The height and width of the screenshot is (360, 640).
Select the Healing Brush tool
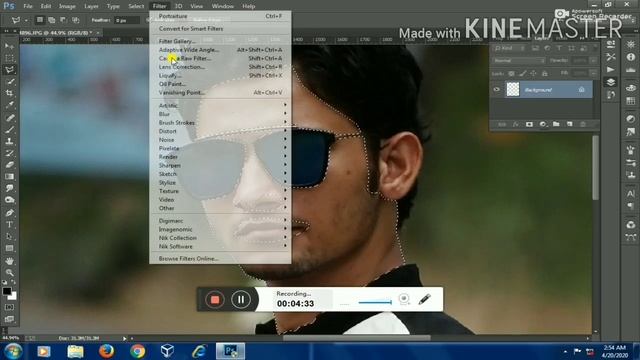[9, 118]
